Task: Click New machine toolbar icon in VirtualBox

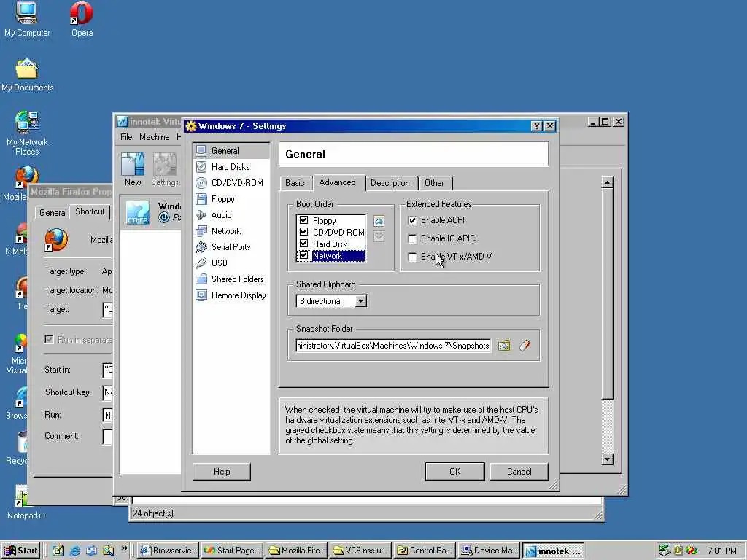Action: point(133,169)
